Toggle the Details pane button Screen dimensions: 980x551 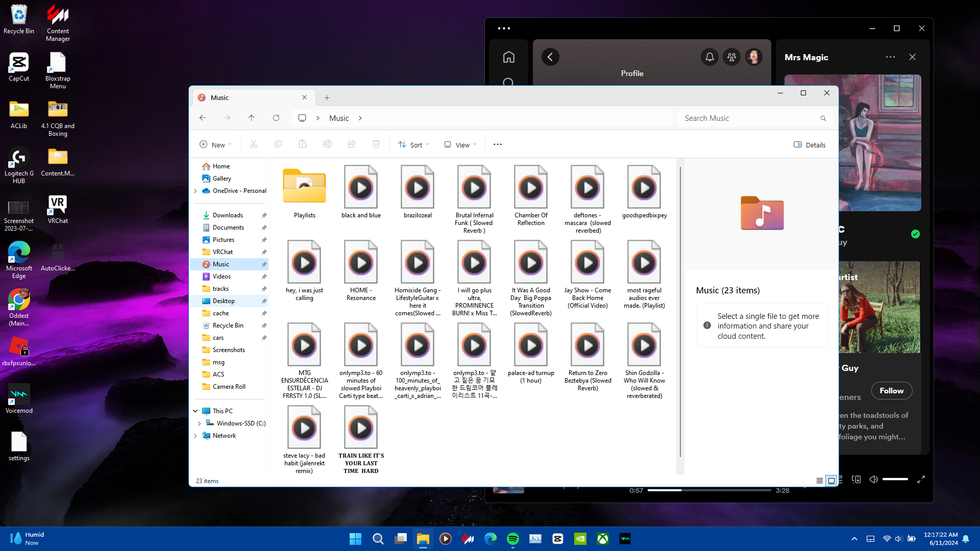click(810, 145)
